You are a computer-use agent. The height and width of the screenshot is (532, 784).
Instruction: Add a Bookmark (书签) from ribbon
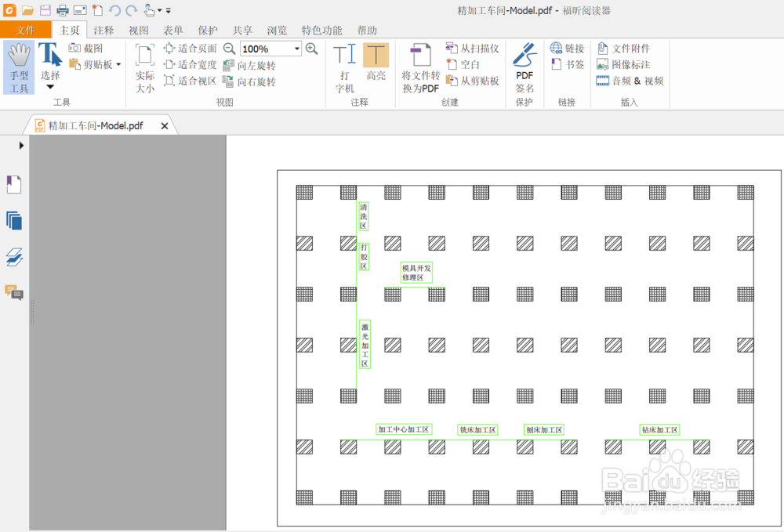tap(567, 64)
